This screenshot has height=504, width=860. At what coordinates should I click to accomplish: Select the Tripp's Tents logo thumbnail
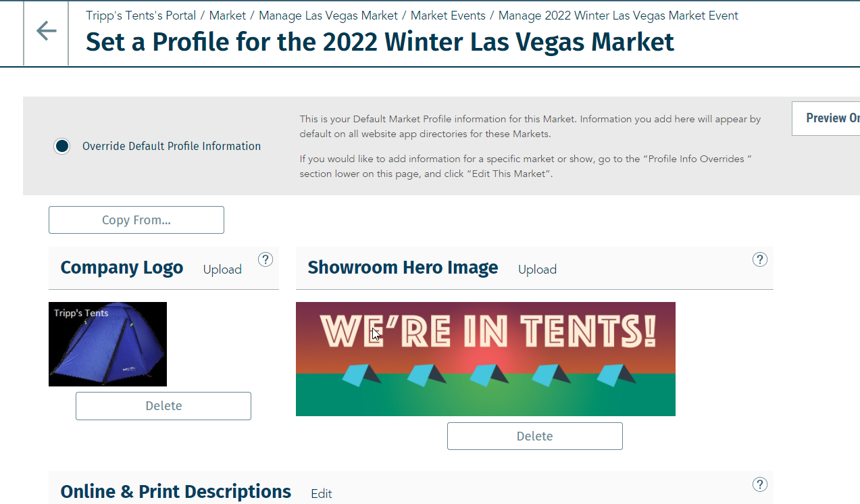click(x=107, y=344)
